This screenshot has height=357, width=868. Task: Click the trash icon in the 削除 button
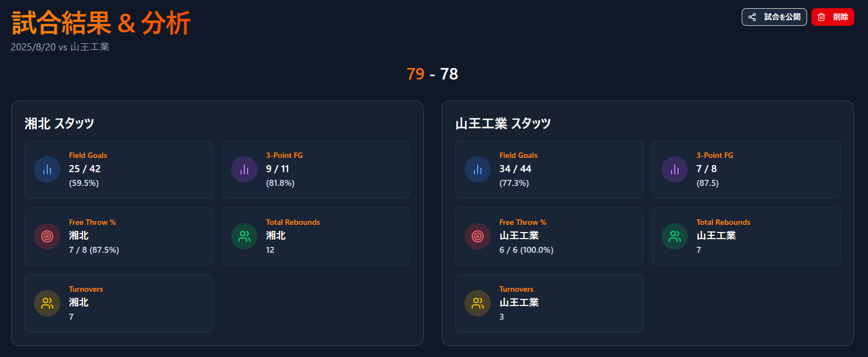click(x=821, y=17)
